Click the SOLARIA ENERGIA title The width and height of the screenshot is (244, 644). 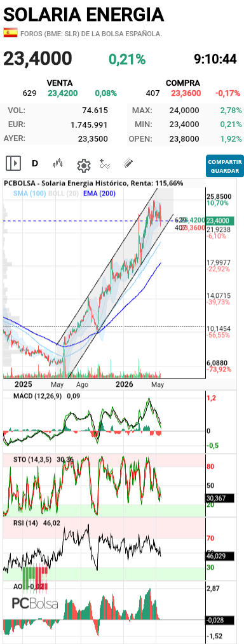84,15
